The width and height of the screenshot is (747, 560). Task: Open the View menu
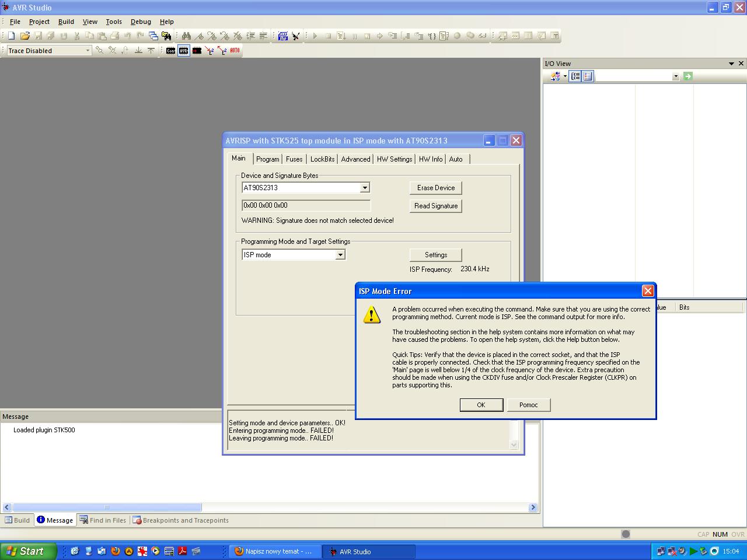coord(90,22)
